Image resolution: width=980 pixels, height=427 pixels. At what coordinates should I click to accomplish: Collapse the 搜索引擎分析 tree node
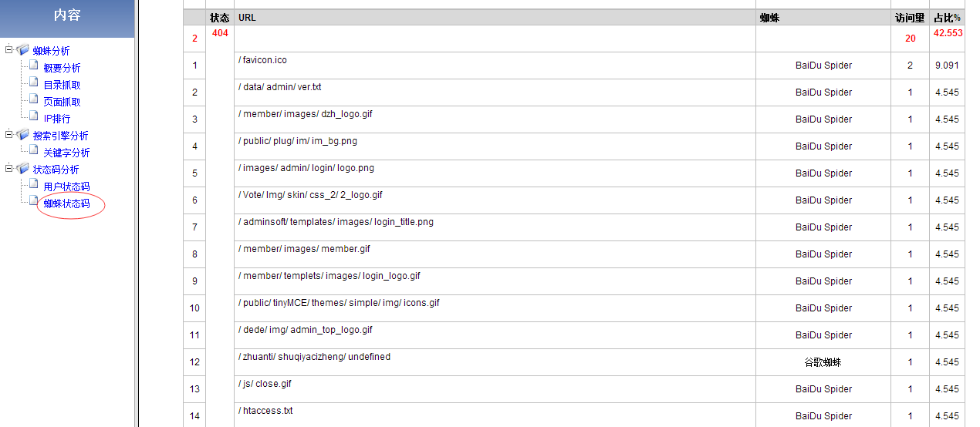pos(8,135)
